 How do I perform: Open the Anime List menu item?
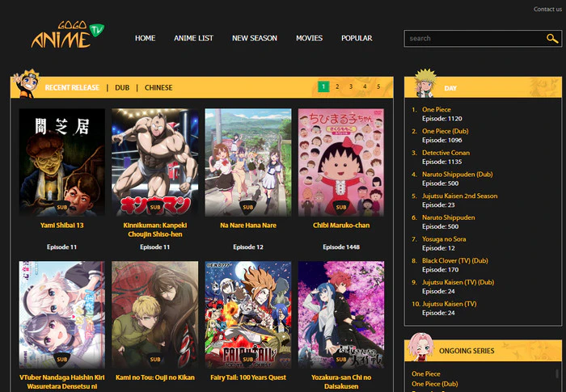pos(193,38)
